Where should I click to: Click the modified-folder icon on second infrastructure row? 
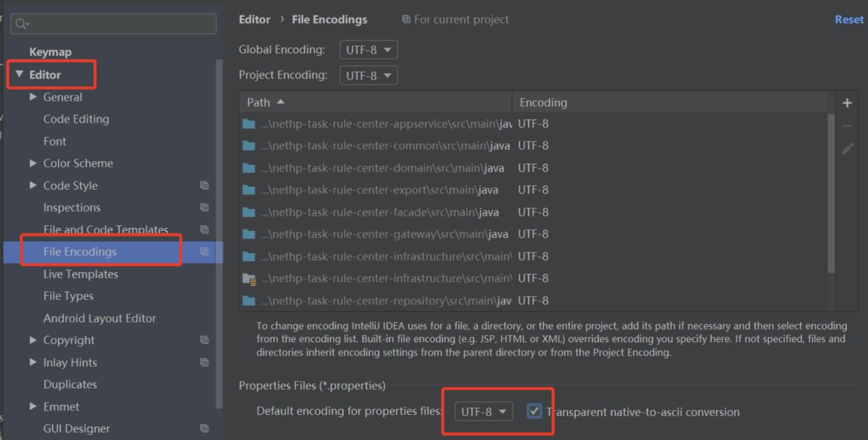249,278
